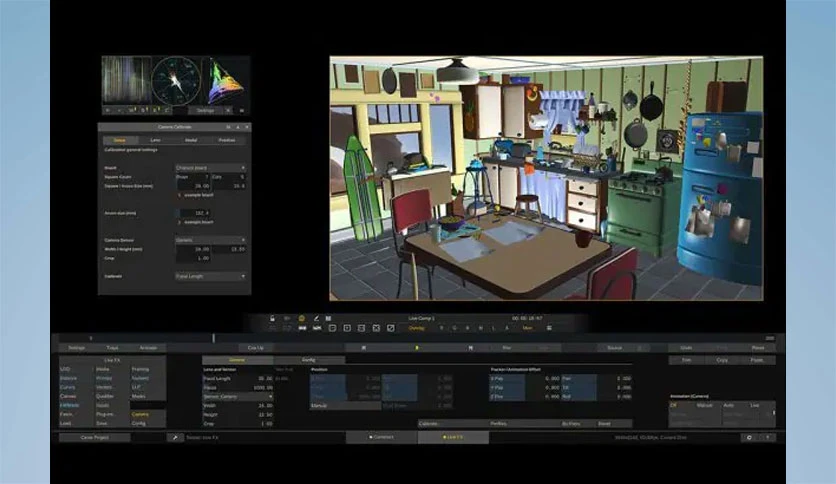The width and height of the screenshot is (836, 484).
Task: Click the yellow play indicator in transport
Action: pyautogui.click(x=417, y=348)
